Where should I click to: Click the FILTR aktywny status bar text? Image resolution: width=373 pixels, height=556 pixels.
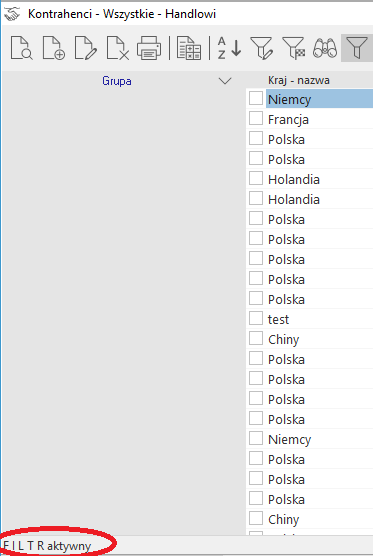tap(47, 546)
